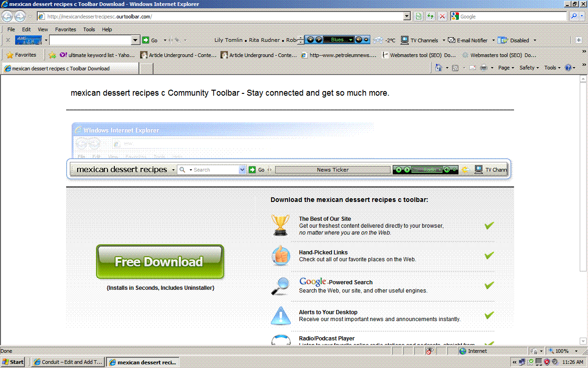
Task: Click the Home icon in the command bar
Action: pos(438,68)
